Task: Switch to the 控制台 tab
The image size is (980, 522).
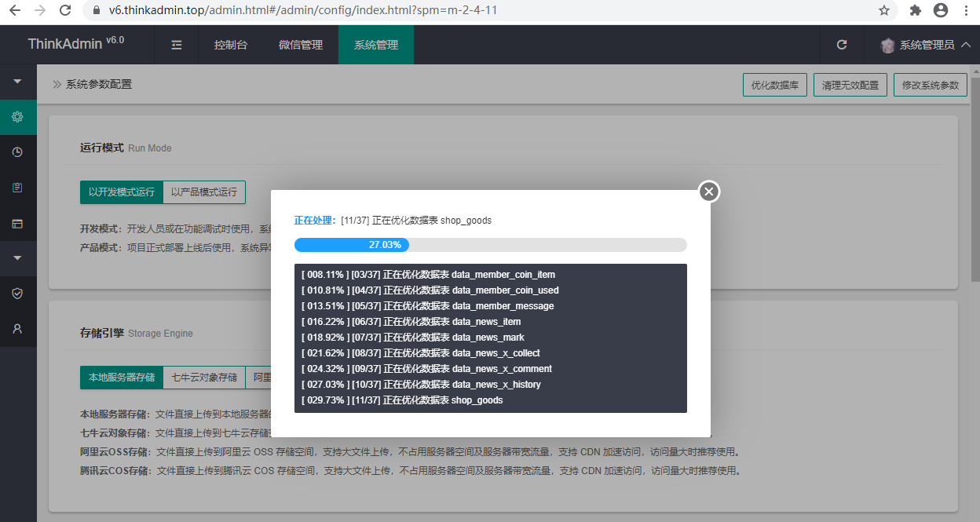Action: click(x=231, y=45)
